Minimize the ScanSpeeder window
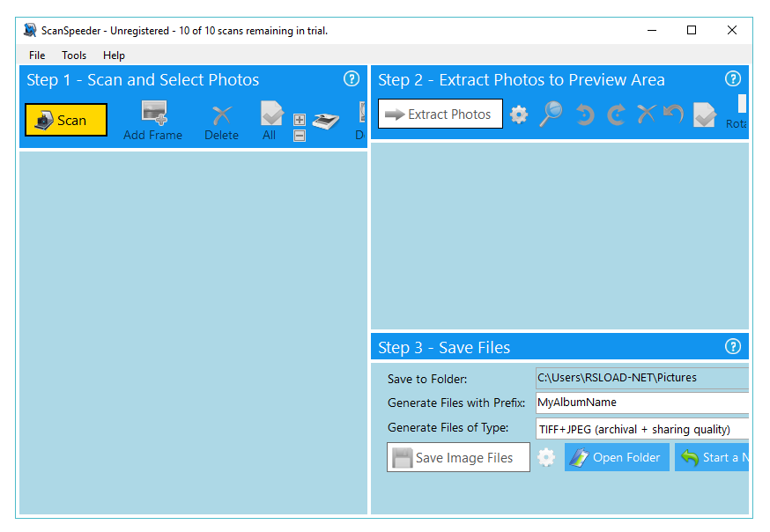770x532 pixels. (x=652, y=30)
